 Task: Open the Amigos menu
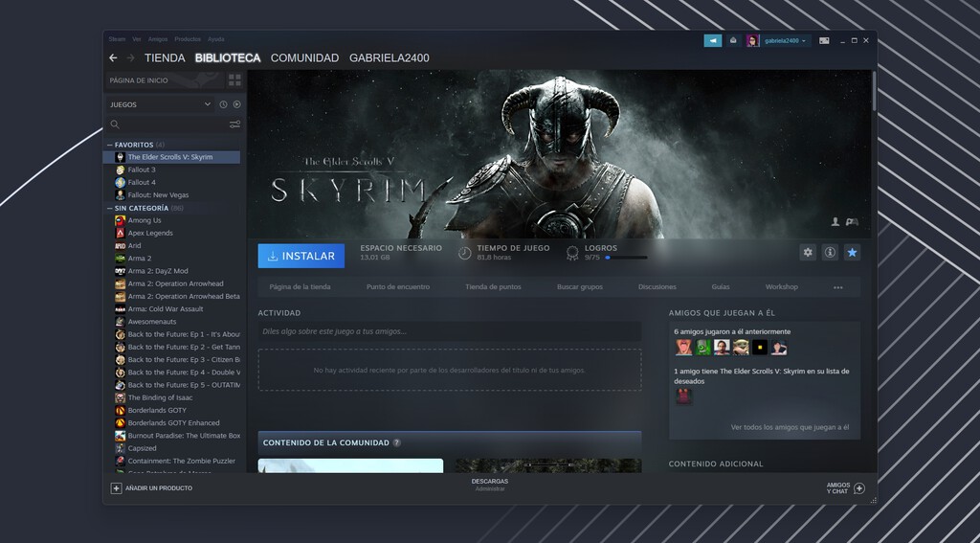(x=158, y=38)
